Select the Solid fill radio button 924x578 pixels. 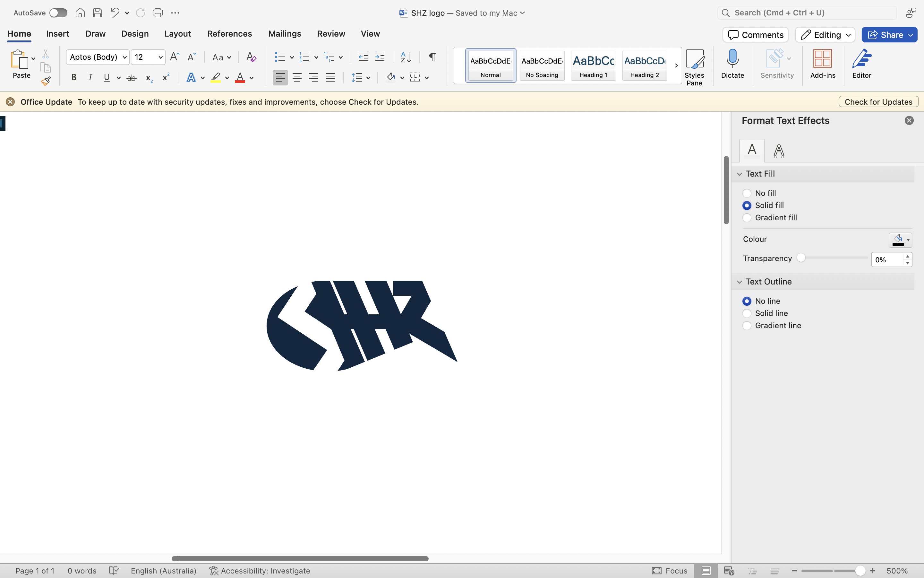(x=747, y=205)
